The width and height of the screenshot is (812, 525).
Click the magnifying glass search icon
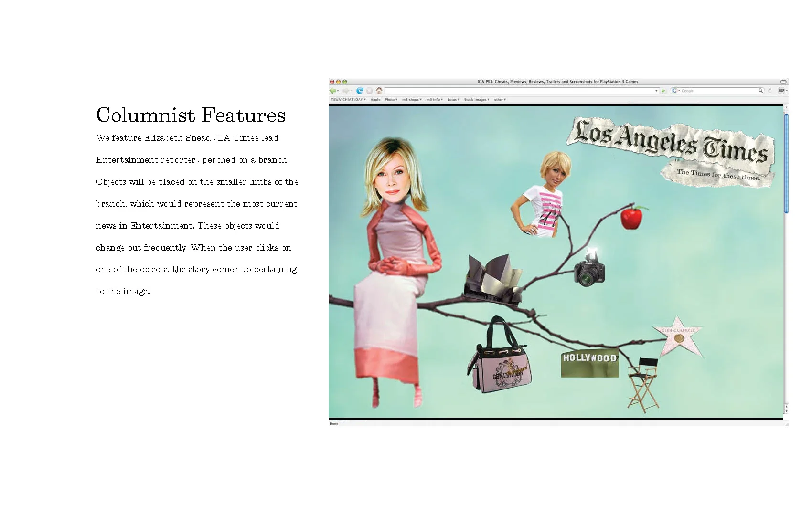[x=760, y=91]
